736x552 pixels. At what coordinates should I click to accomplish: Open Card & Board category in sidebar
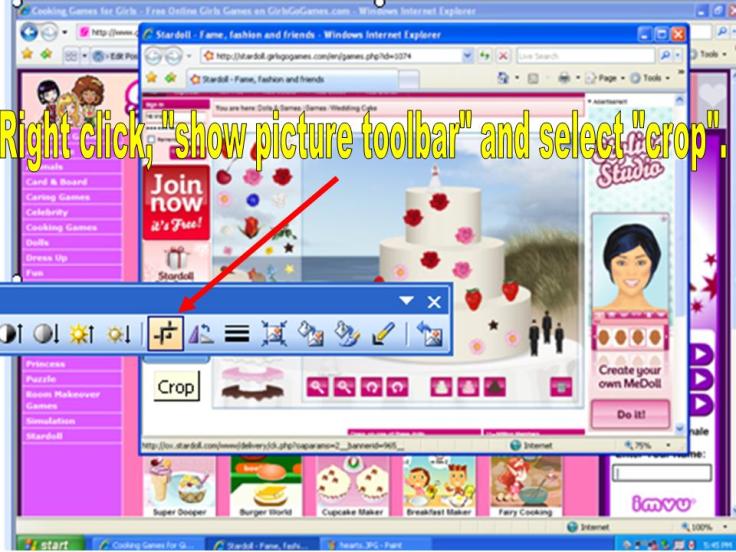[71, 182]
